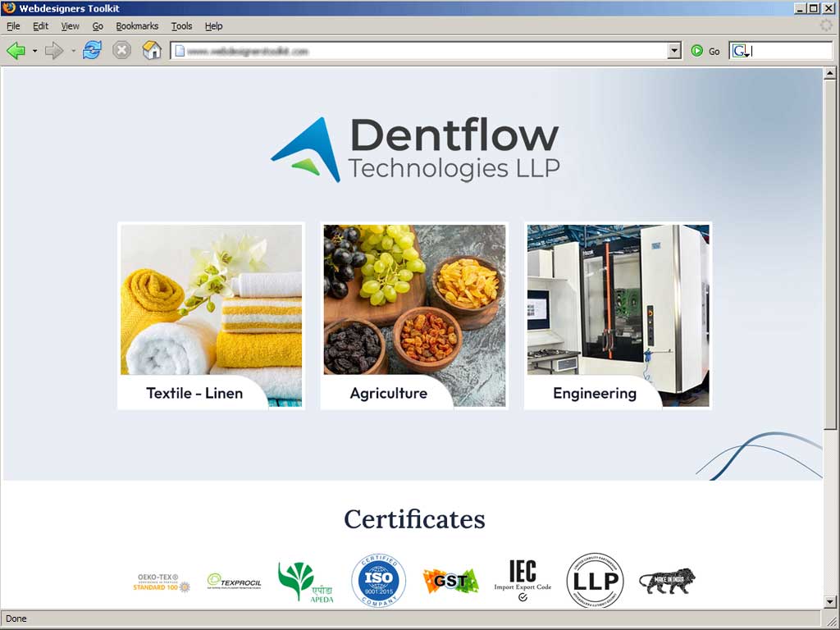Open the Forward history dropdown arrow
The width and height of the screenshot is (840, 630).
73,51
